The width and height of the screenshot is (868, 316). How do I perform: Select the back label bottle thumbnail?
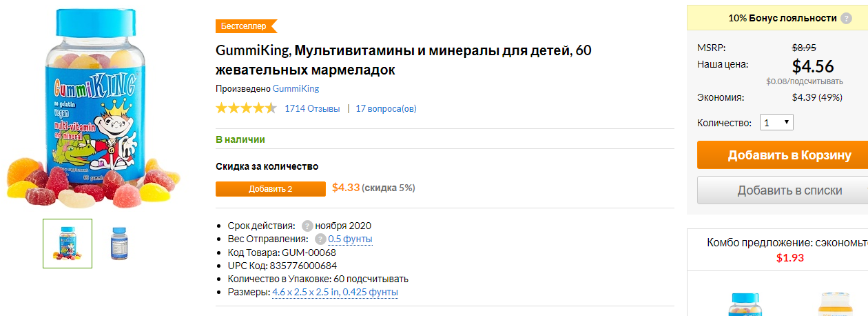(x=120, y=244)
